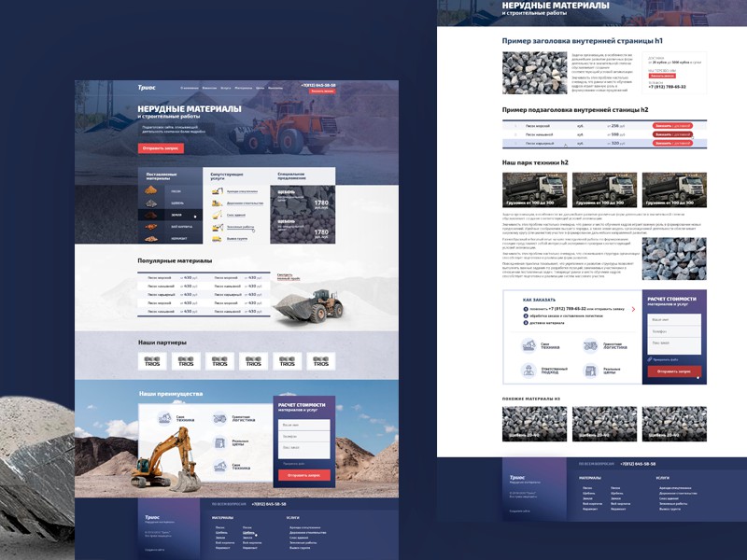747x560 pixels.
Task: Open the Материалы item in the top navigation
Action: pyautogui.click(x=244, y=88)
